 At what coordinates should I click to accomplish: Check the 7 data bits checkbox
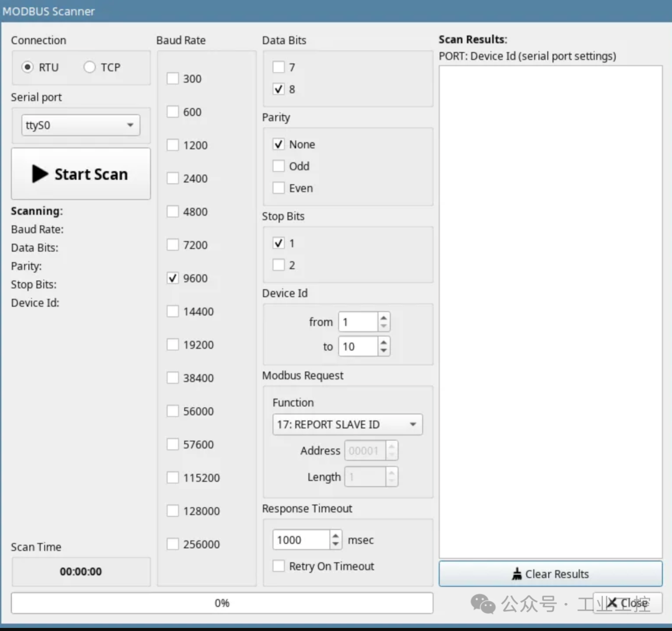point(279,67)
